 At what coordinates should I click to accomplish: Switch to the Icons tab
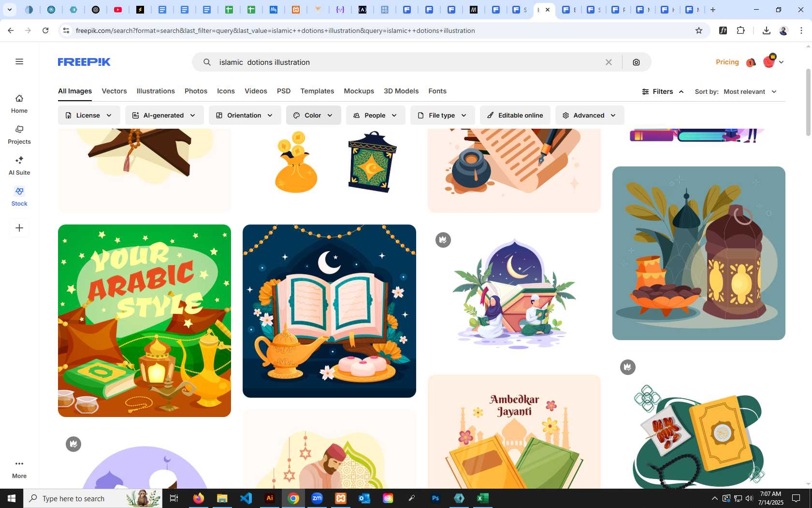point(226,91)
